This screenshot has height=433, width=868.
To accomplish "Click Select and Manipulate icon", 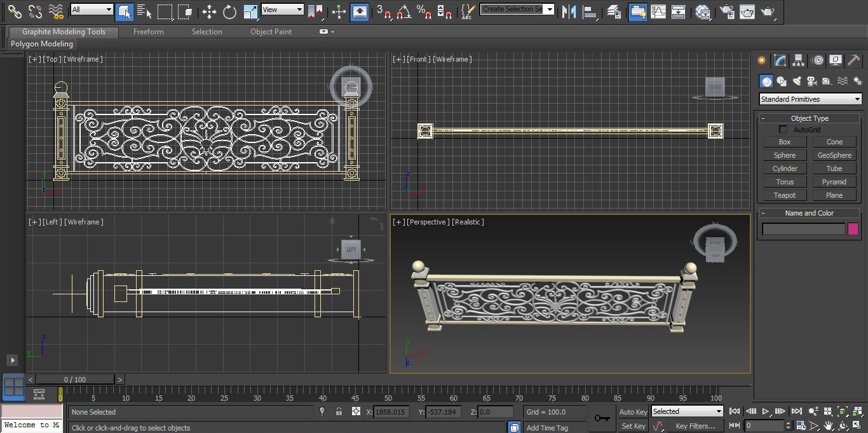I will [x=339, y=11].
